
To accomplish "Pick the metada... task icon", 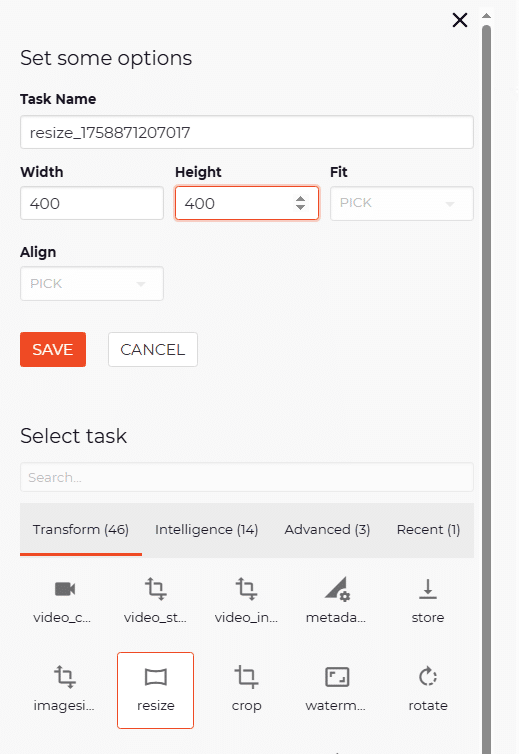I will (x=337, y=589).
